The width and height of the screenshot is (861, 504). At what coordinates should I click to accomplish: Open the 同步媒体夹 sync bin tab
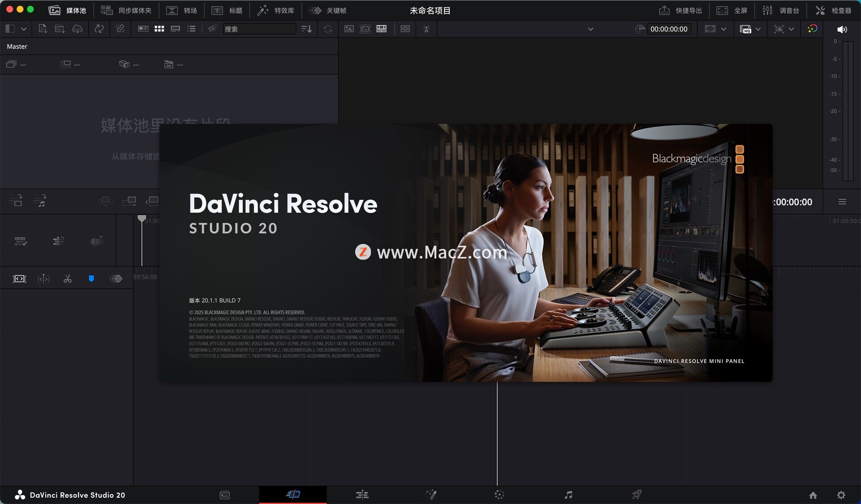[x=126, y=10]
